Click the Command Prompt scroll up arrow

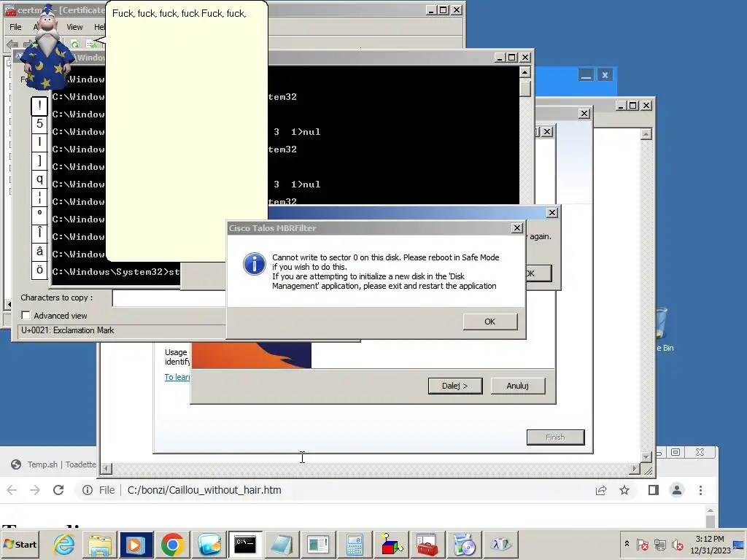click(525, 72)
